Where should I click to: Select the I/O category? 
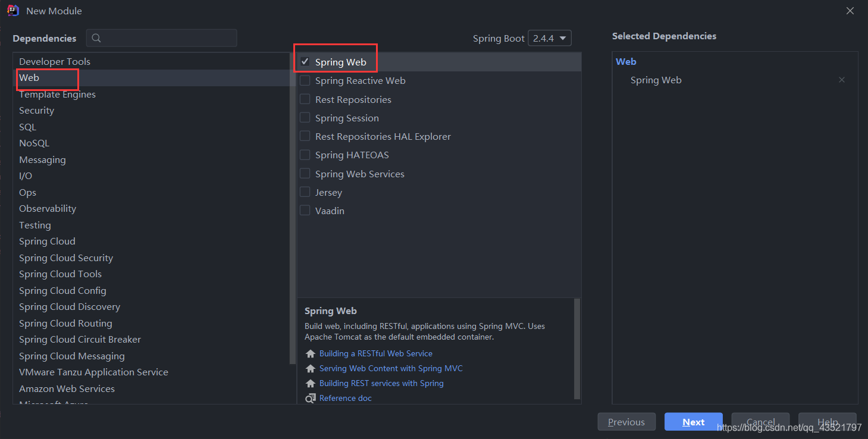[x=151, y=176]
